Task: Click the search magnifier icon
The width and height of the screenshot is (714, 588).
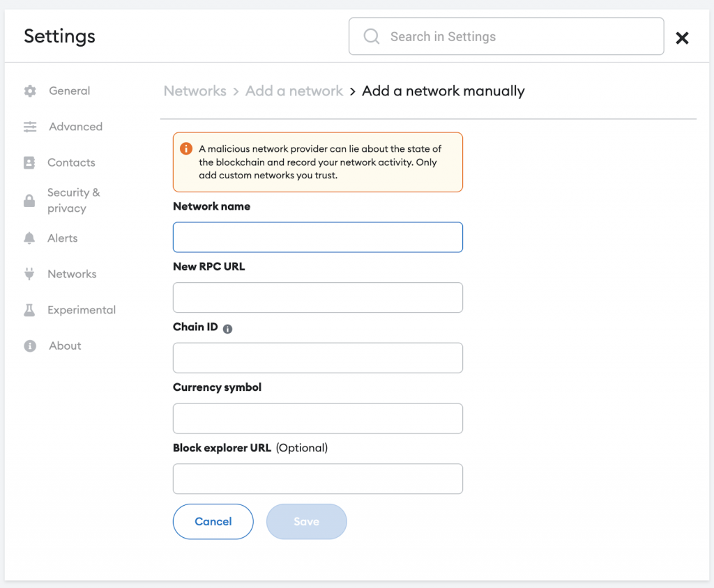Action: point(372,36)
